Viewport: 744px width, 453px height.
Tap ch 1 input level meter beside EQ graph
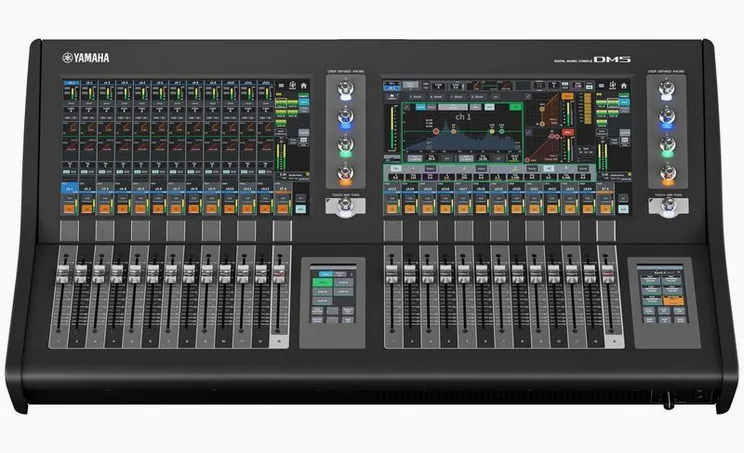coord(393,128)
